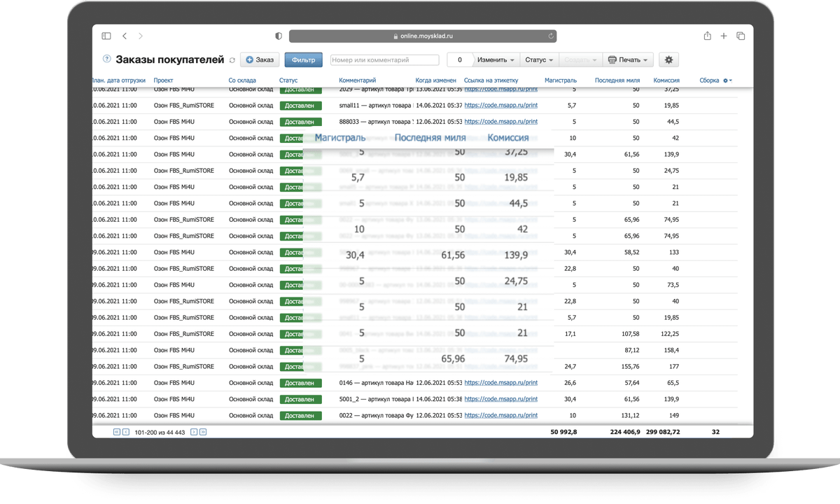Click Доставлен status in the small11 row
This screenshot has width=840, height=504.
[301, 106]
